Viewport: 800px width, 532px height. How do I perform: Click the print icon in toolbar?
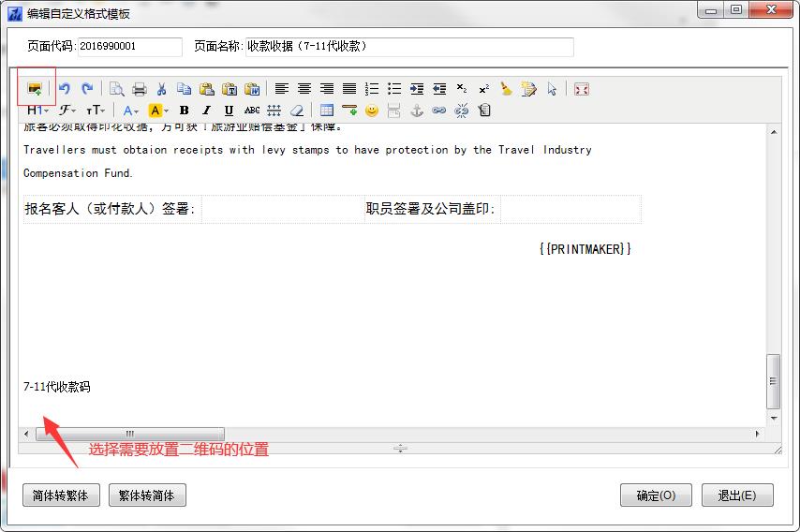tap(139, 89)
